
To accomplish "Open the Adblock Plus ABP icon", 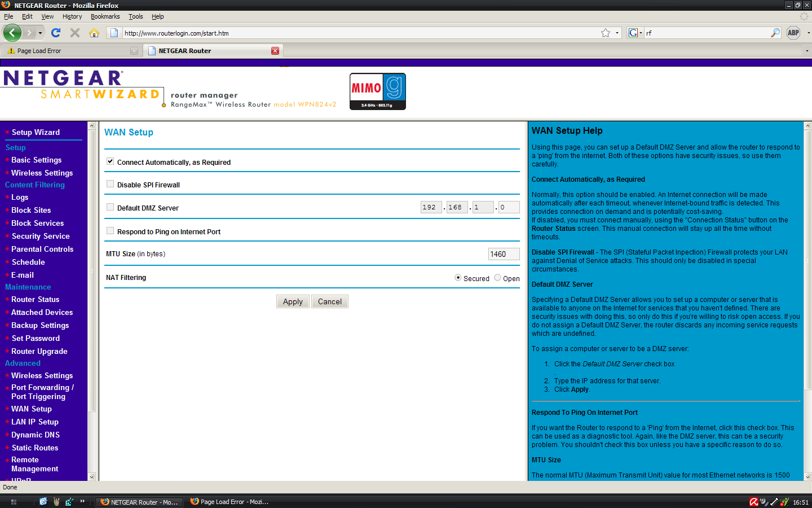I will click(x=793, y=33).
